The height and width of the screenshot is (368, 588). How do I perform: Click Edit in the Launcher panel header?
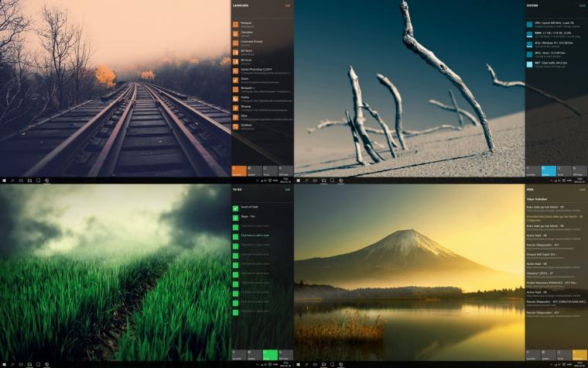click(x=288, y=5)
